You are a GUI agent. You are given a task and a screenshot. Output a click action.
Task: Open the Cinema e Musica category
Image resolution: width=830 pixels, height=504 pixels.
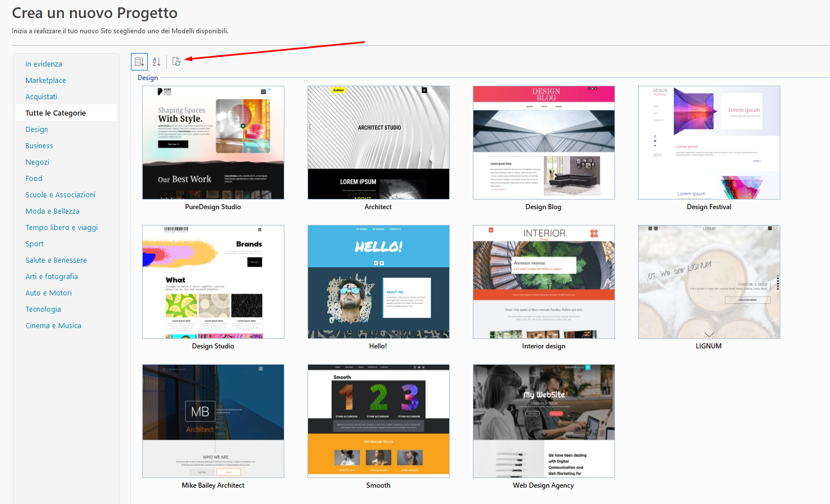click(53, 326)
